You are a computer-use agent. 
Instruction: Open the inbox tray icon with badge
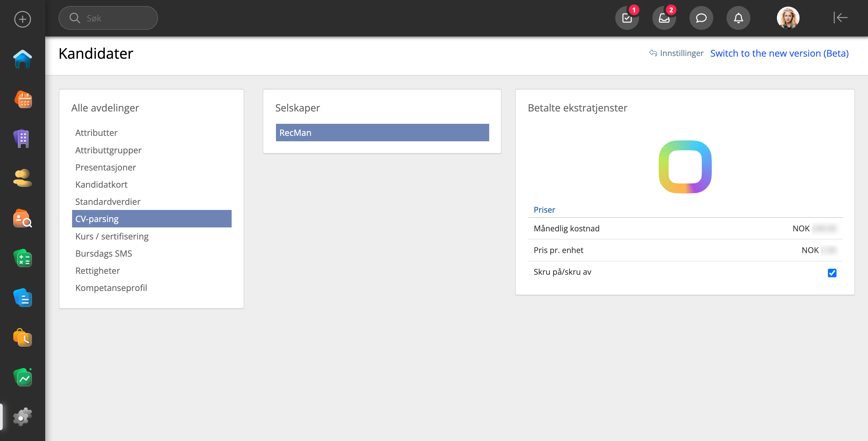click(664, 18)
